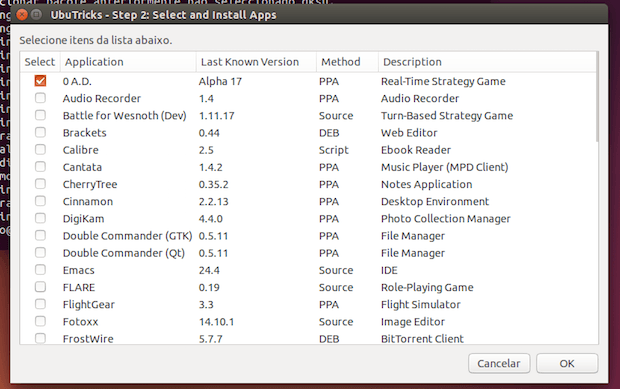Tick the FlightGear checkbox
This screenshot has width=620, height=389.
(x=40, y=304)
